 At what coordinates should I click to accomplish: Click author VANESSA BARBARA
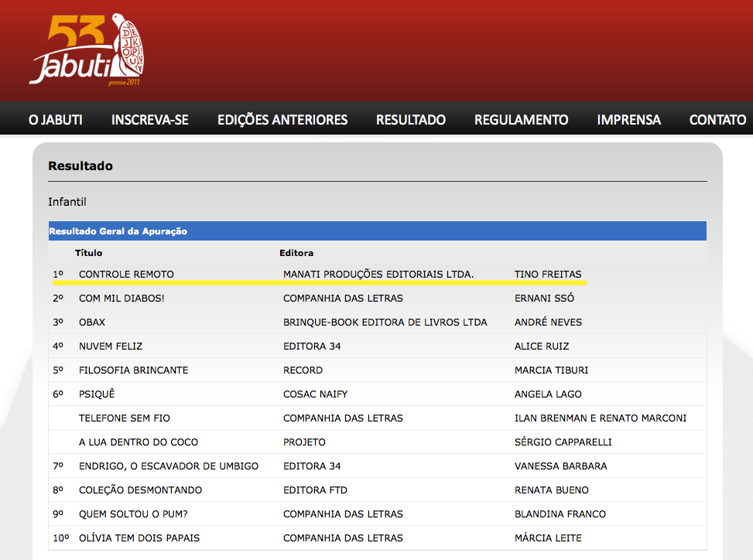(x=561, y=466)
